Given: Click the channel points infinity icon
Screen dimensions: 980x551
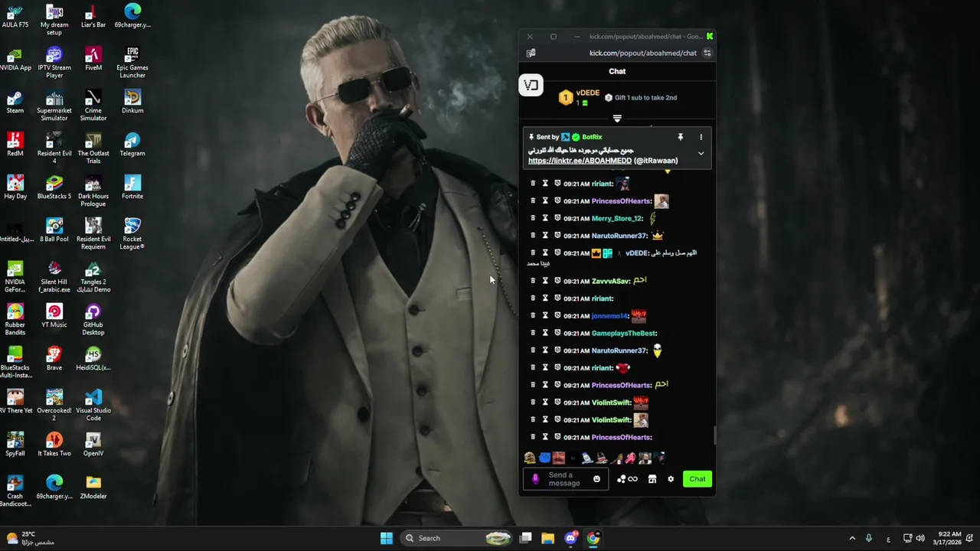Looking at the screenshot, I should point(632,479).
